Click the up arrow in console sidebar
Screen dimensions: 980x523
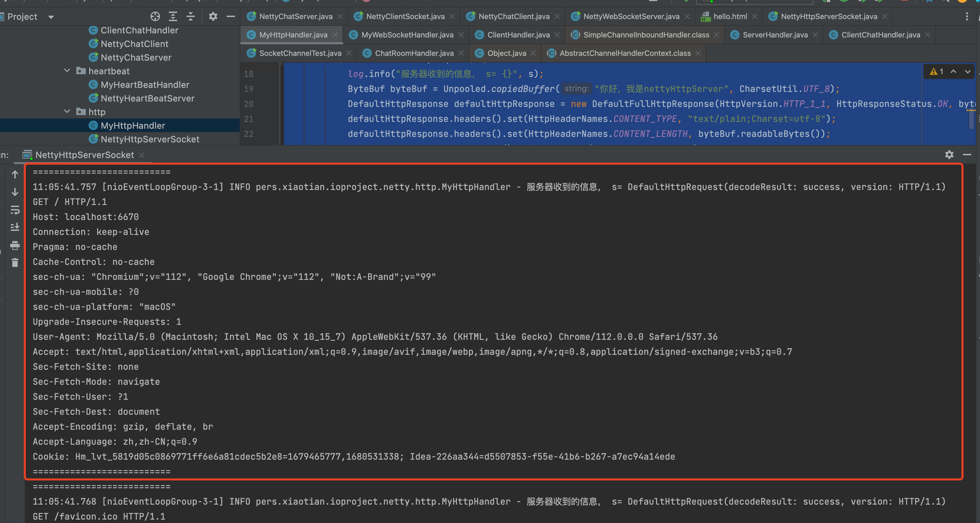15,174
